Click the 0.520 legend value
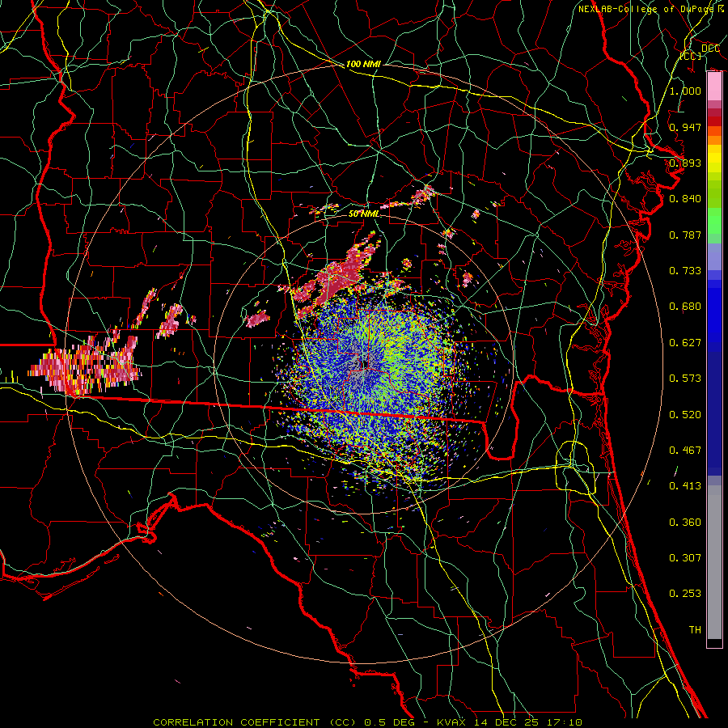 point(685,415)
